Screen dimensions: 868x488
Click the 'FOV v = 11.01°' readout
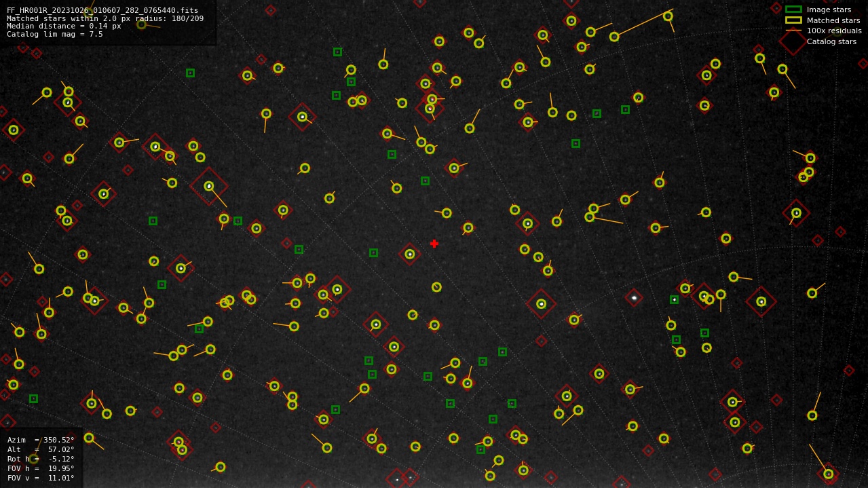[x=41, y=478]
